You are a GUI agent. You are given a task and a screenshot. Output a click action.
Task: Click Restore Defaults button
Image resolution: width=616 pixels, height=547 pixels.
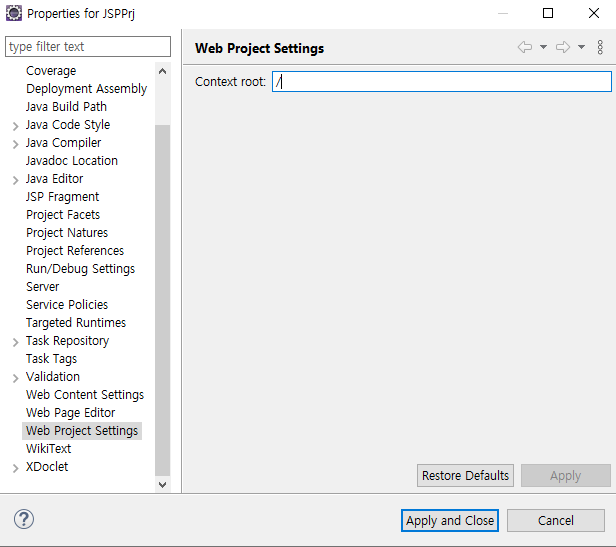pyautogui.click(x=465, y=475)
